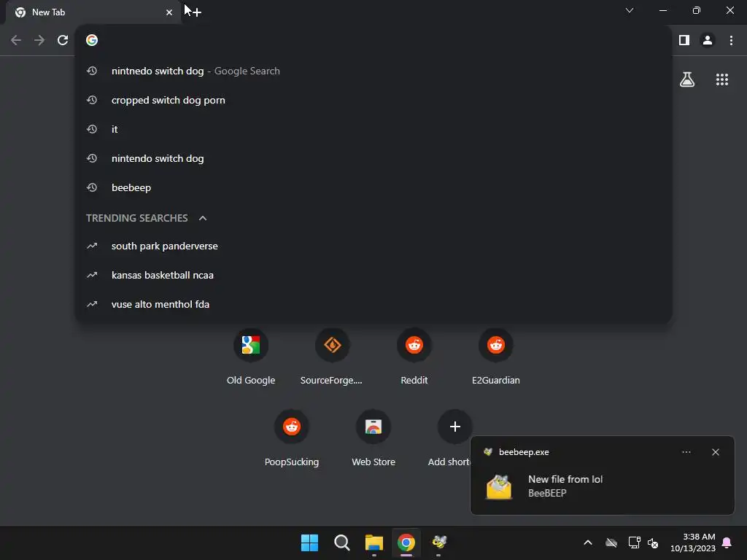
Task: Open the Chrome profile avatar icon
Action: click(708, 40)
